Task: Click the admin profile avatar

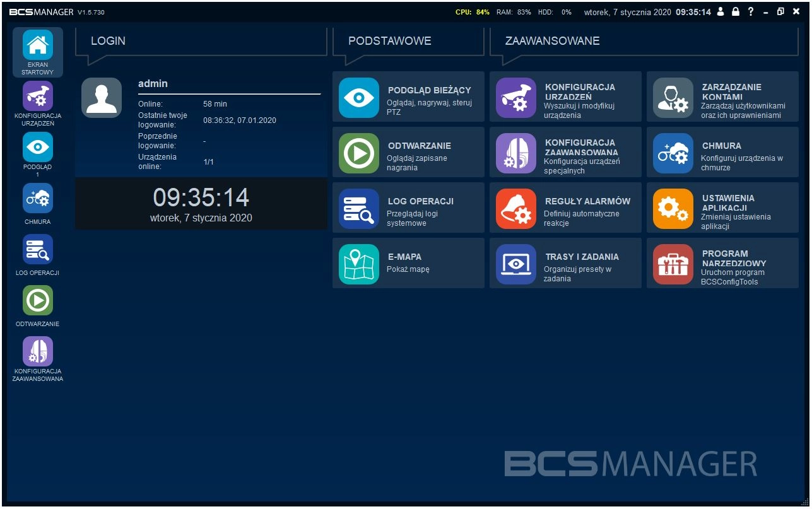Action: tap(102, 97)
